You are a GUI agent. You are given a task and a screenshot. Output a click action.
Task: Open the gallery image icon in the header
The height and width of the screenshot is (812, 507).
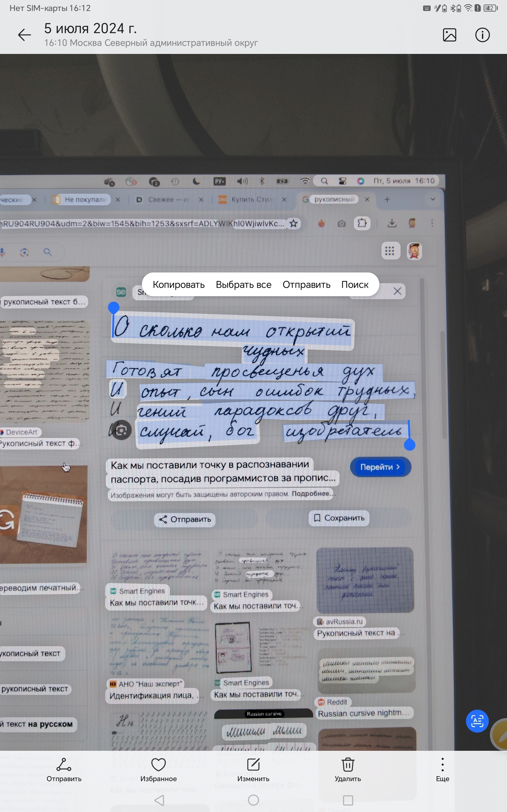(449, 35)
